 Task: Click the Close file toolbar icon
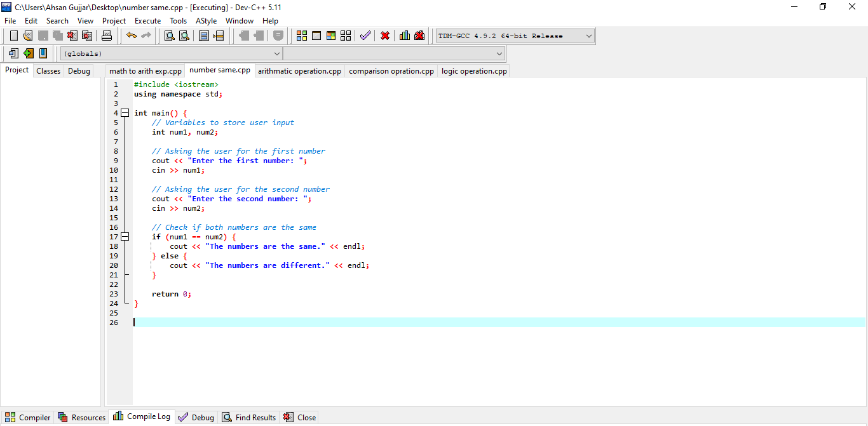[x=72, y=36]
